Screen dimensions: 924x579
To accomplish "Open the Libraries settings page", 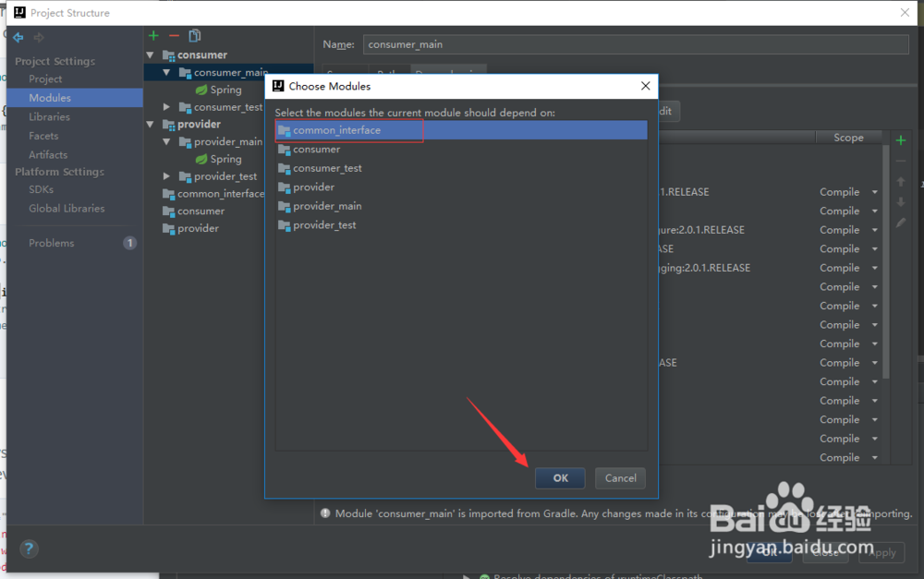I will pyautogui.click(x=50, y=116).
